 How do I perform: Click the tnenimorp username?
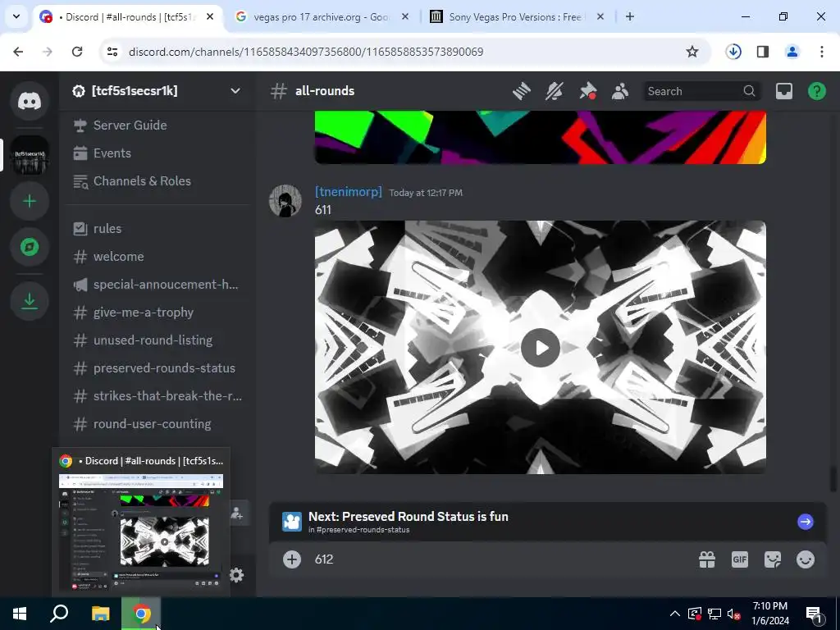click(348, 192)
